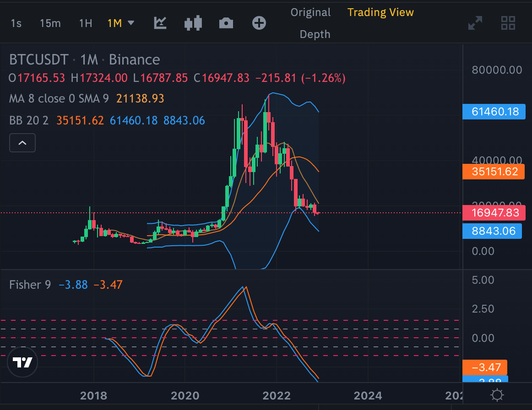Image resolution: width=532 pixels, height=410 pixels.
Task: Switch to the 1H timeframe
Action: point(86,23)
